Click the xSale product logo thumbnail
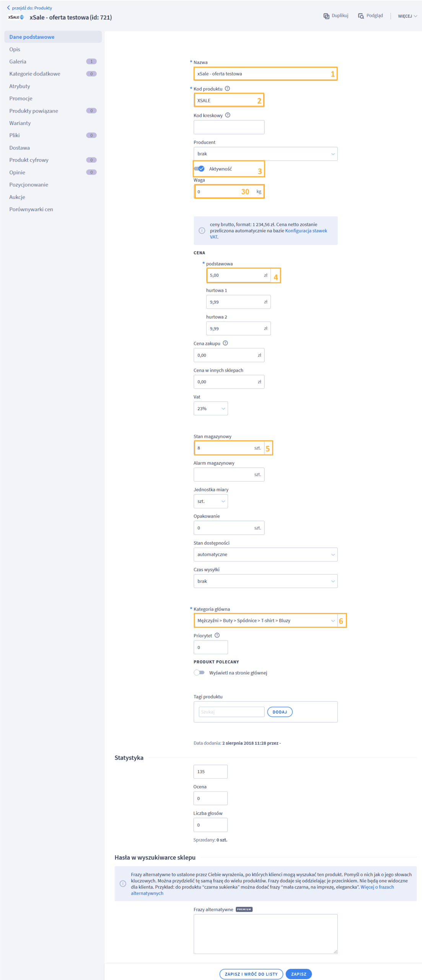The height and width of the screenshot is (980, 422). coord(16,17)
